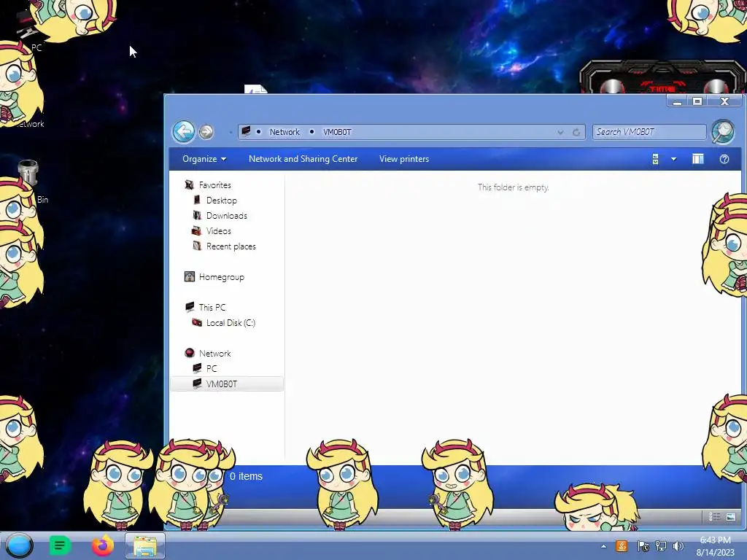Open Downloads under Favorites
The width and height of the screenshot is (747, 560).
pos(227,216)
